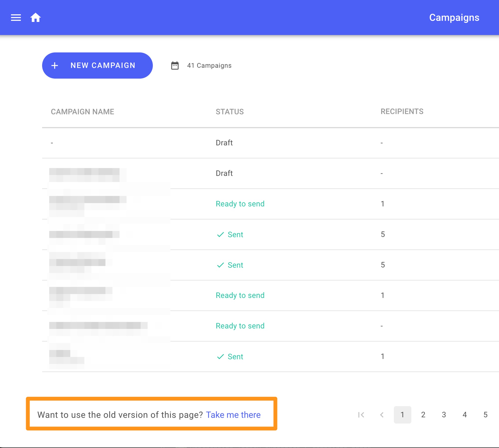The image size is (499, 448).
Task: Click the calendar icon beside 41 Campaigns
Action: pyautogui.click(x=175, y=66)
